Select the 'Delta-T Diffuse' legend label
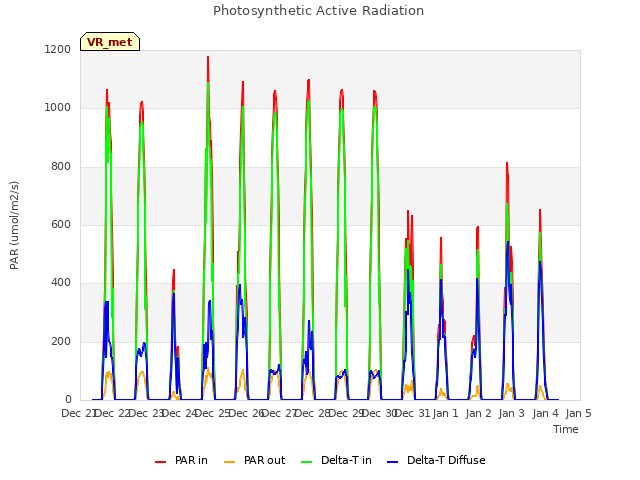Viewport: 640px width, 480px height. point(446,460)
